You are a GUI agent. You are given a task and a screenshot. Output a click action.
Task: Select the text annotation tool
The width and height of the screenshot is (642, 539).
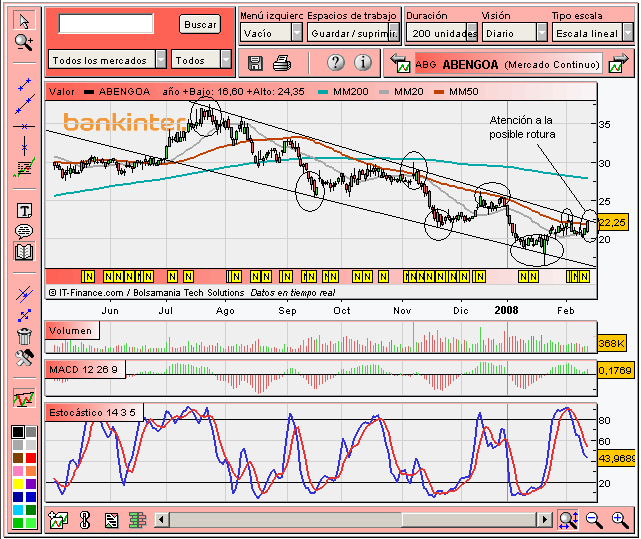pyautogui.click(x=25, y=211)
